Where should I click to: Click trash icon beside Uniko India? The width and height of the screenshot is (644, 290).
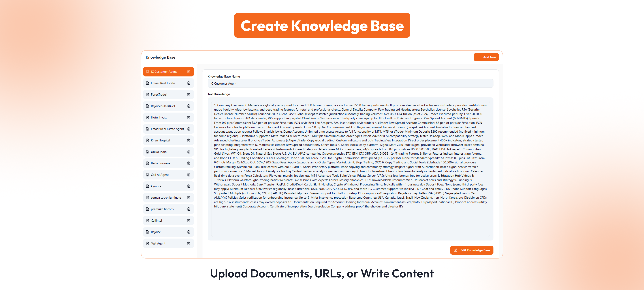tap(188, 152)
